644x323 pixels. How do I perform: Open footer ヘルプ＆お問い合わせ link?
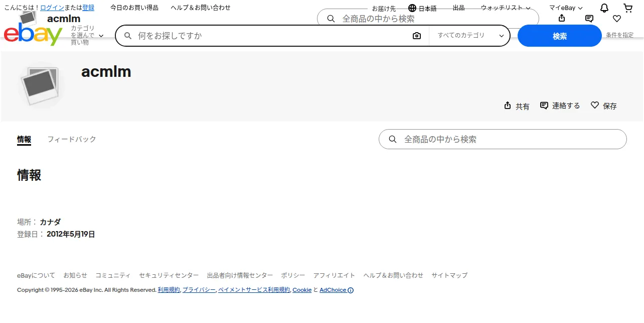tap(394, 275)
